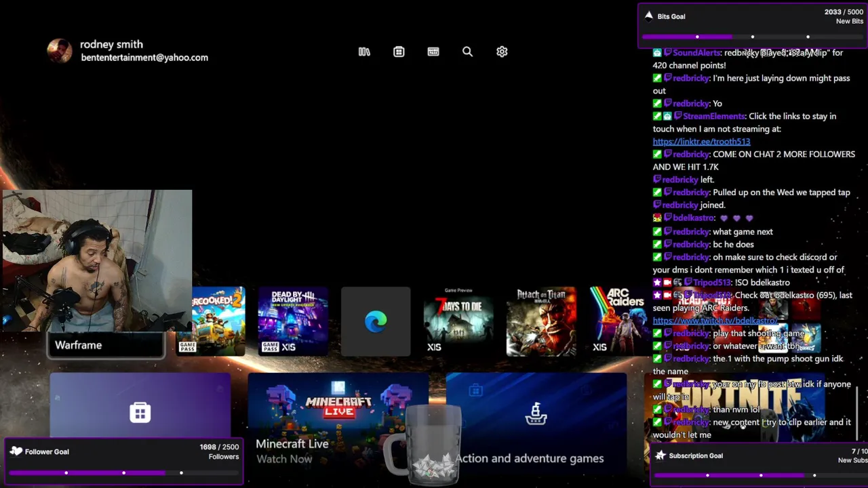Click redbricky in 'what game next' message

tap(691, 232)
